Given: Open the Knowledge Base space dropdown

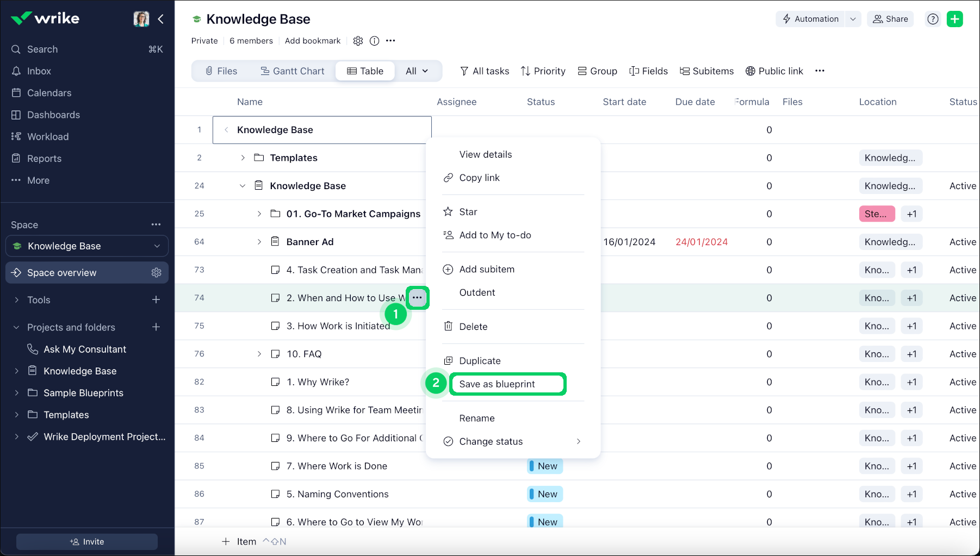Looking at the screenshot, I should click(157, 246).
